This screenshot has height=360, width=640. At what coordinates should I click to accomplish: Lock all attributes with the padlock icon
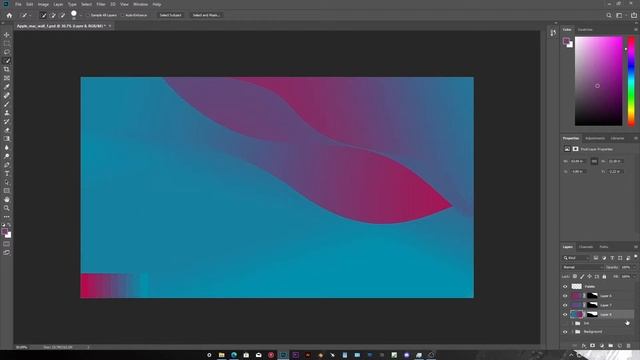(604, 276)
